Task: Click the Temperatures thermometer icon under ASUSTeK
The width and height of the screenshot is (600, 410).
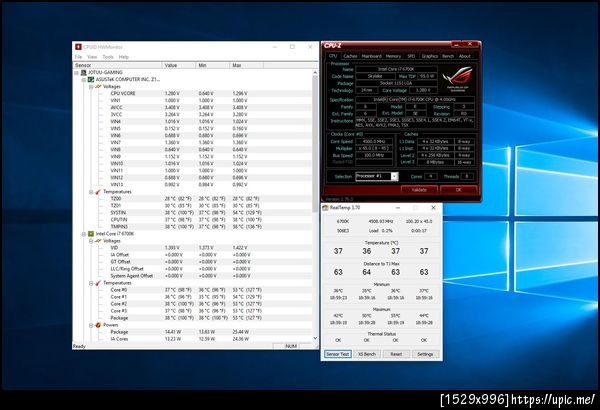Action: pos(98,191)
